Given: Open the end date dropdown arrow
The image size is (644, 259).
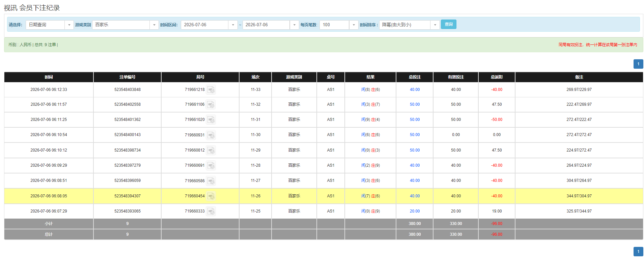Looking at the screenshot, I should [x=295, y=25].
